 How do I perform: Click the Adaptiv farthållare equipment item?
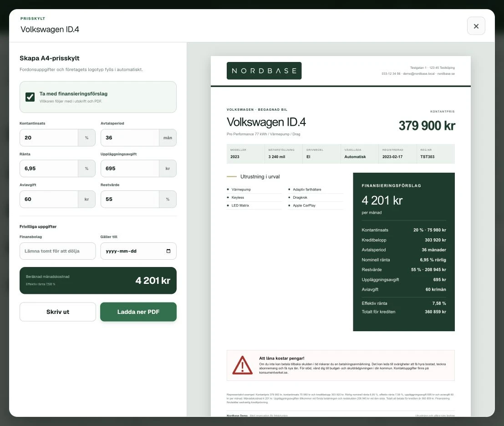coord(307,190)
